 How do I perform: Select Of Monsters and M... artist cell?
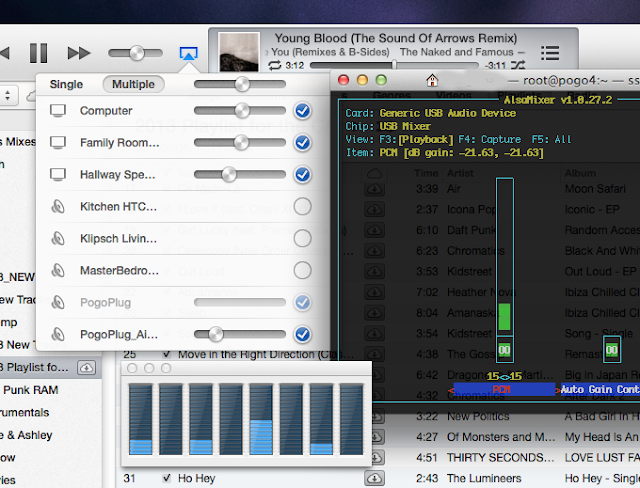tap(501, 437)
